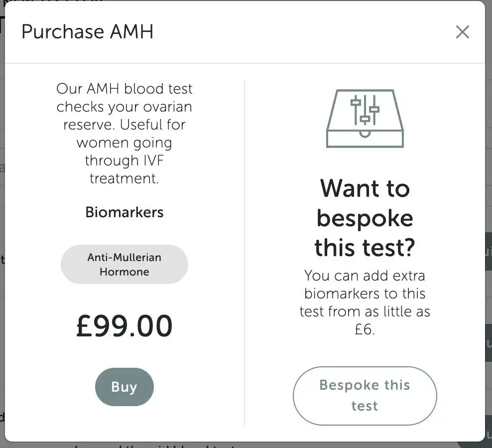Image resolution: width=492 pixels, height=448 pixels.
Task: Click the words 'ovarian reserve' in description
Action: pos(124,116)
